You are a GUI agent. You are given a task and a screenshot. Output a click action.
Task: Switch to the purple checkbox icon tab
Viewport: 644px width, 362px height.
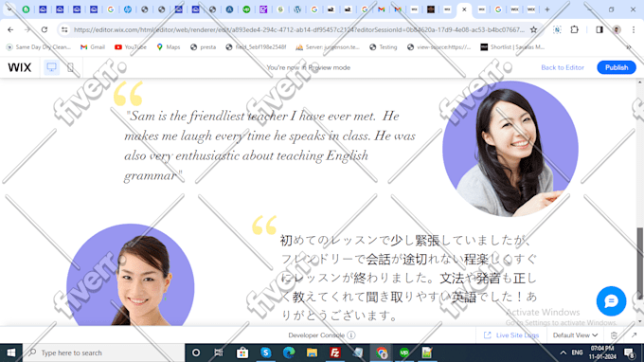(x=263, y=9)
